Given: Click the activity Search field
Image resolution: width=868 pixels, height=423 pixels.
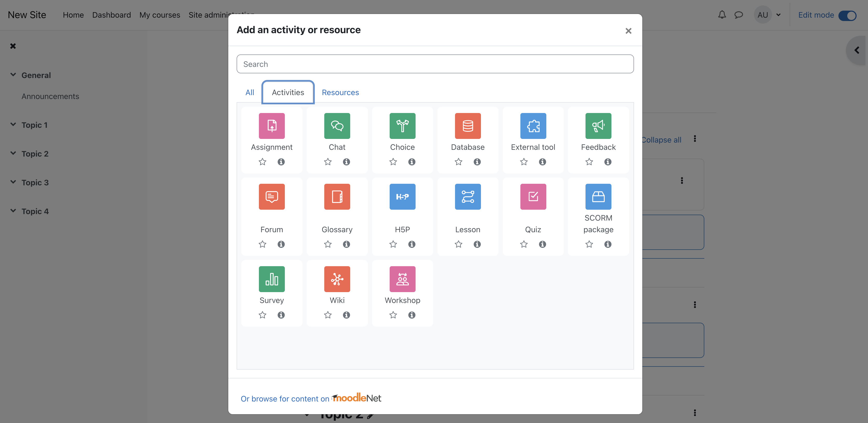Looking at the screenshot, I should (435, 64).
